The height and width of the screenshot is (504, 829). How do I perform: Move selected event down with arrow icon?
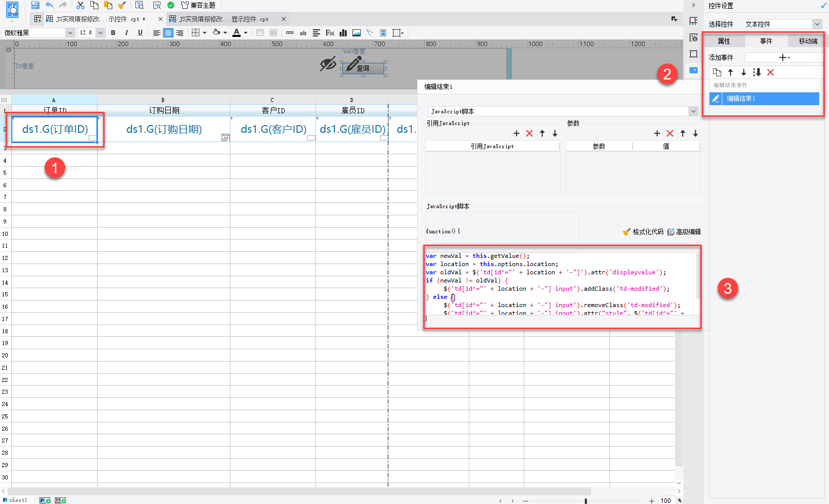tap(743, 72)
